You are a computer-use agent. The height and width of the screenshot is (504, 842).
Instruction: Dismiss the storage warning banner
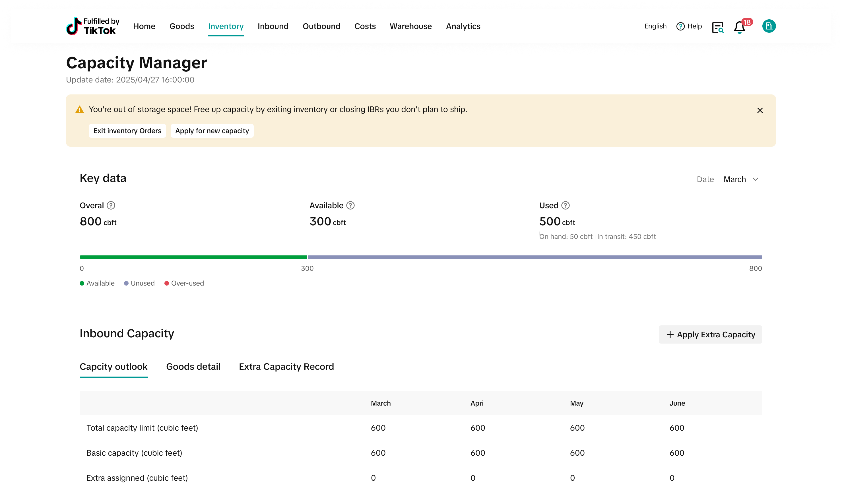[760, 110]
